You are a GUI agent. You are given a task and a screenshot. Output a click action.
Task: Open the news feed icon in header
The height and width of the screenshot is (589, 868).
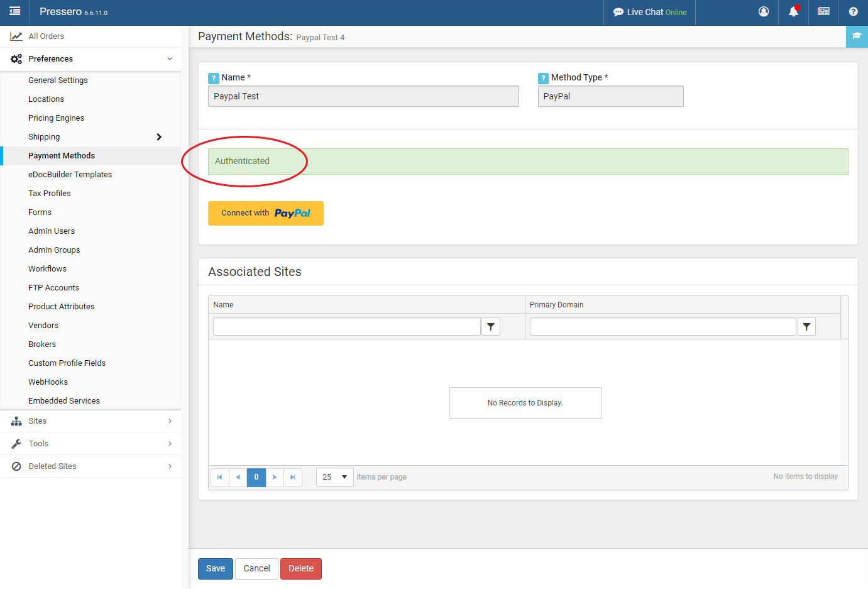tap(823, 11)
